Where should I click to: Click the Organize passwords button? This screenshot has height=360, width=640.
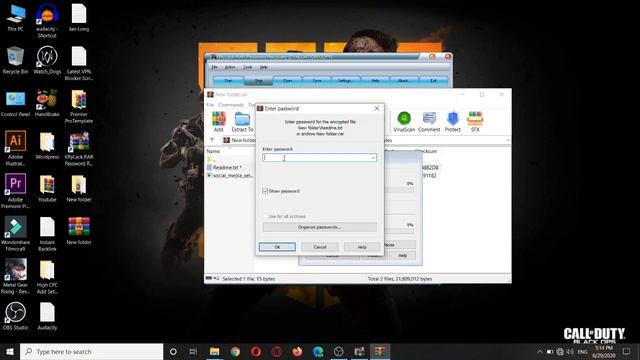[x=320, y=227]
